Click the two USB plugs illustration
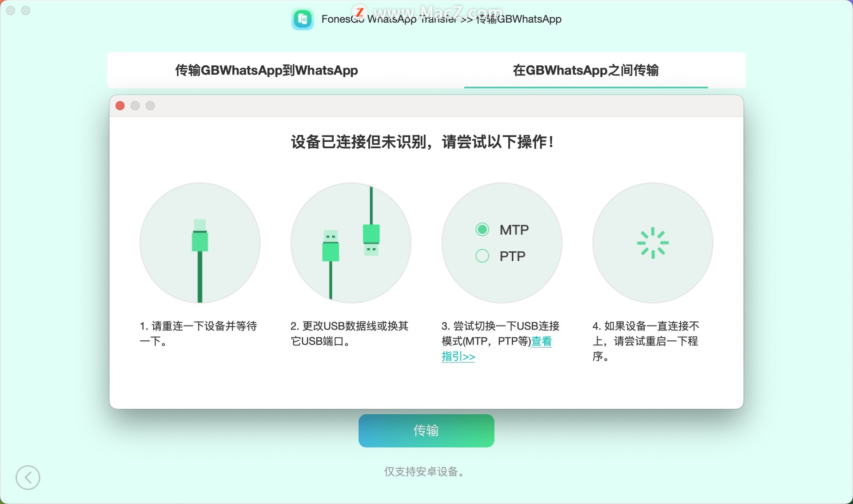This screenshot has height=504, width=853. pyautogui.click(x=351, y=243)
